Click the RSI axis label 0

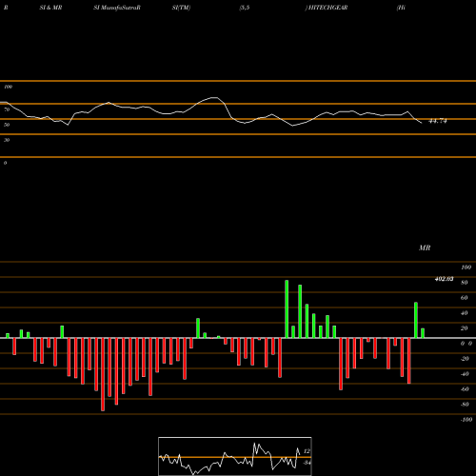(5, 163)
